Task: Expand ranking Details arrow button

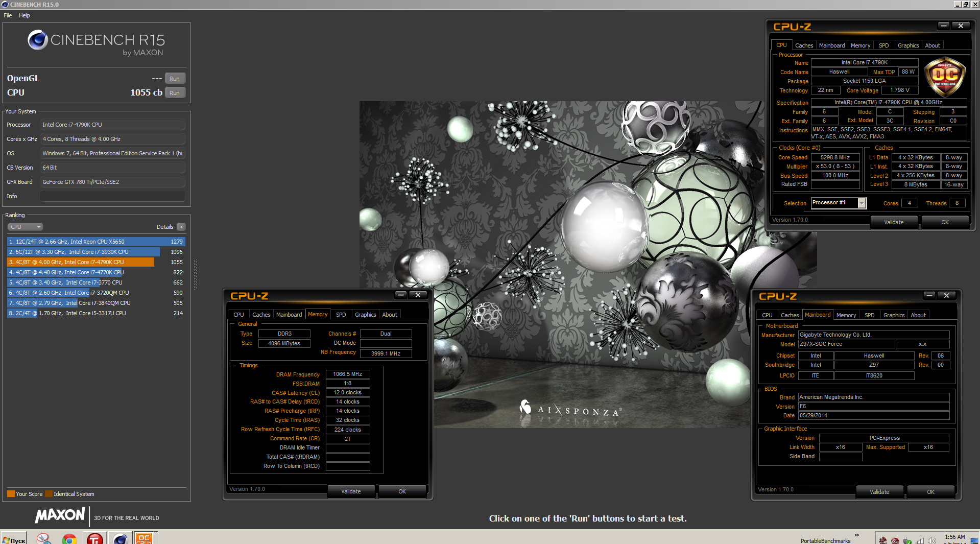Action: click(x=181, y=227)
